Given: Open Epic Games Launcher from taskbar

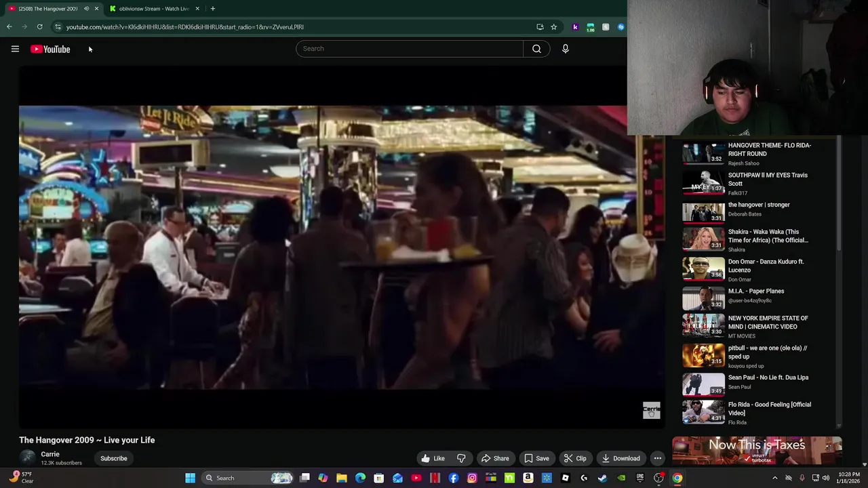Looking at the screenshot, I should tap(639, 478).
